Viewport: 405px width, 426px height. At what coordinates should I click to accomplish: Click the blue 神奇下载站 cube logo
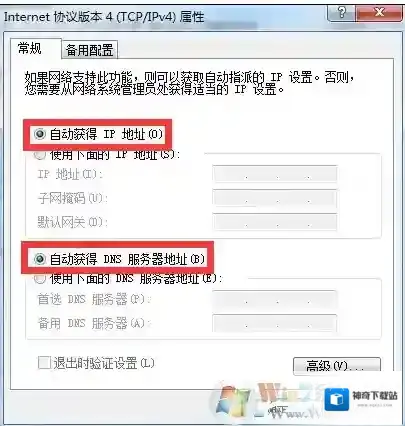(337, 399)
